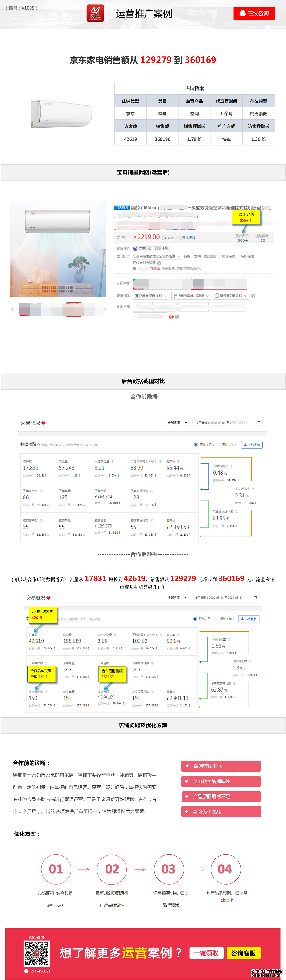Viewport: 286px width, 980px height.
Task: Click 极速审核 link
Action: (228, 256)
